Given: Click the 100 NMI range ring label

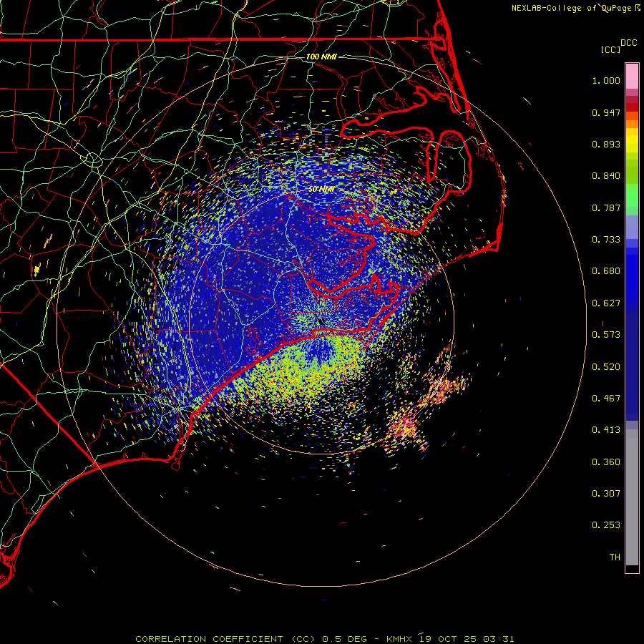Looking at the screenshot, I should click(321, 57).
